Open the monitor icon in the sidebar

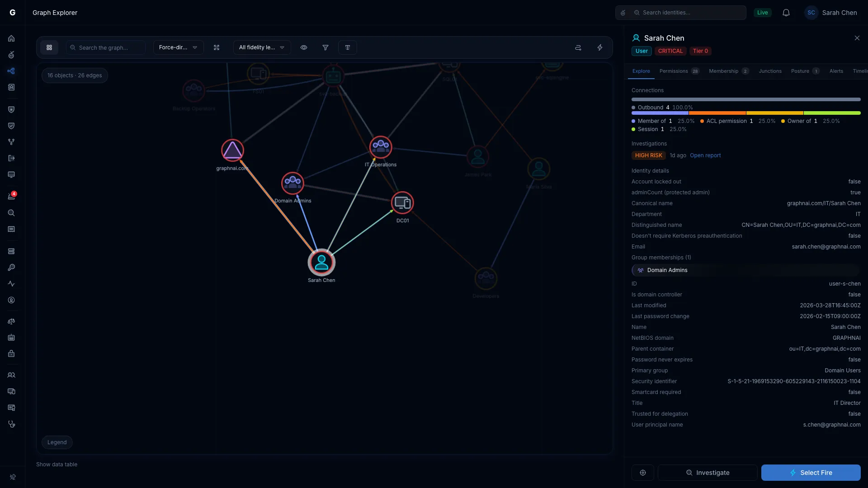pyautogui.click(x=11, y=174)
